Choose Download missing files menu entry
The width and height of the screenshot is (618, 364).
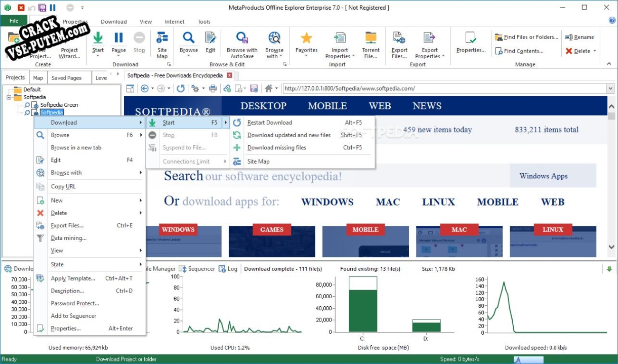pos(276,148)
